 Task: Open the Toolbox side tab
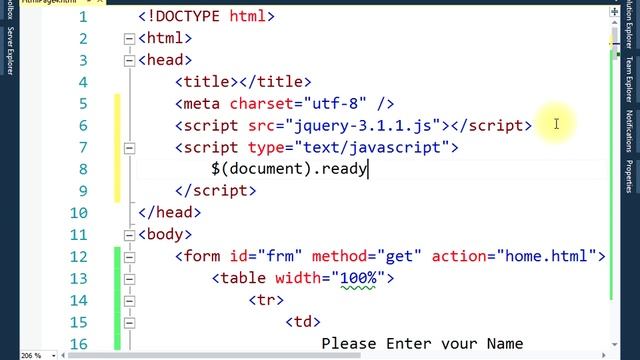tap(10, 9)
